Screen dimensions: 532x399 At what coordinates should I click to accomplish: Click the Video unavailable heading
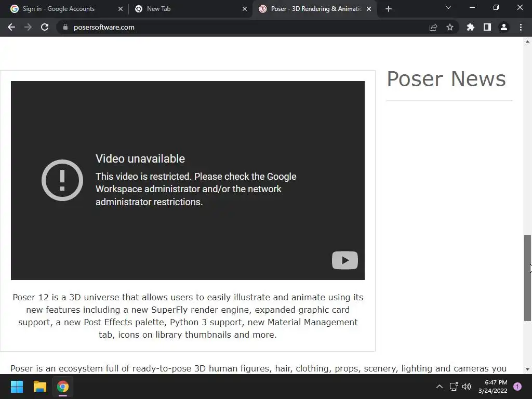(140, 158)
